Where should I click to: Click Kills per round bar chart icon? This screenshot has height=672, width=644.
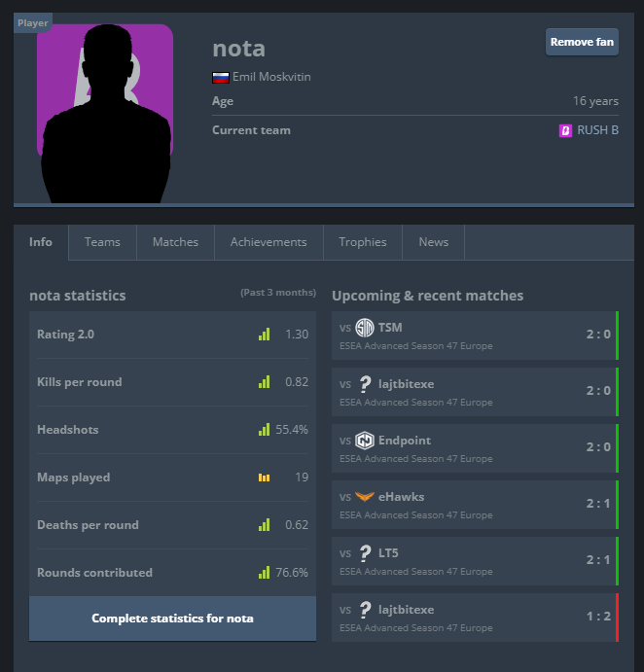coord(264,382)
